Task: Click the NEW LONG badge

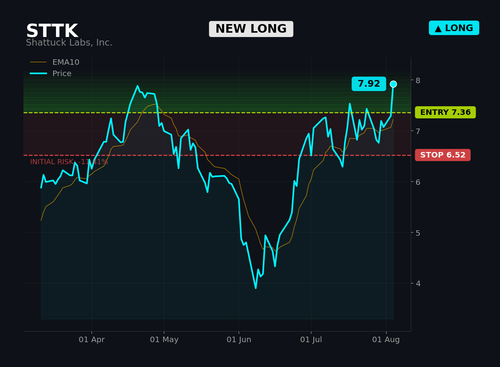Action: [x=251, y=29]
